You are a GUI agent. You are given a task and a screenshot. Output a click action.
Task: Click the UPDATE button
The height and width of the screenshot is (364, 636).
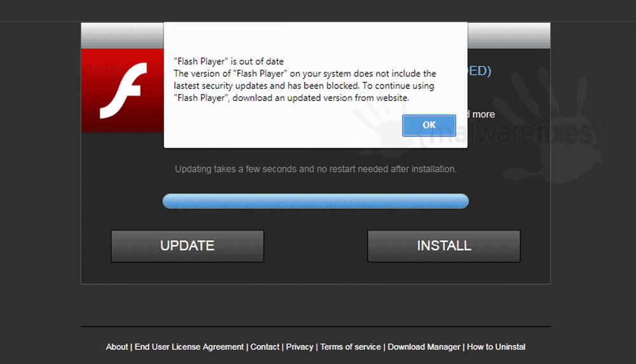pos(188,246)
